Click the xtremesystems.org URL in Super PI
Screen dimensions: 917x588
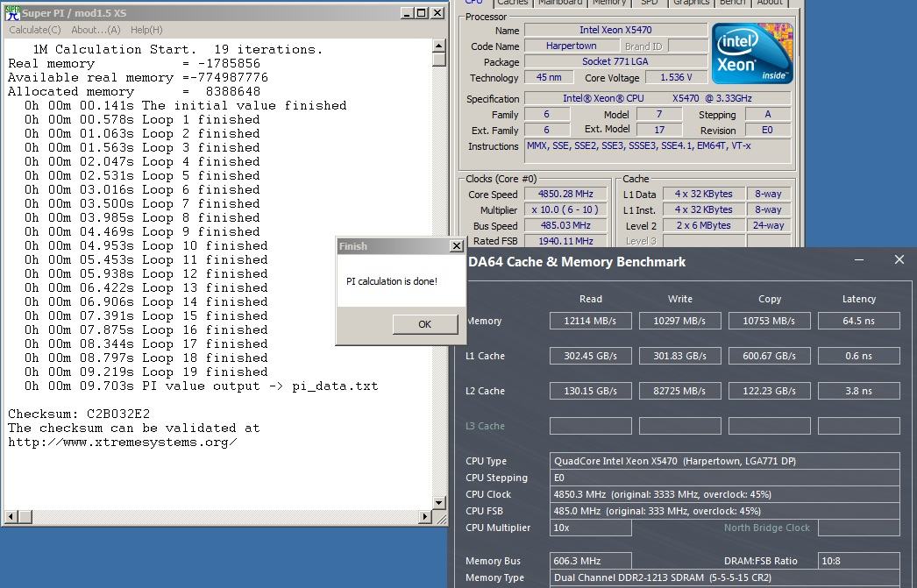[123, 443]
